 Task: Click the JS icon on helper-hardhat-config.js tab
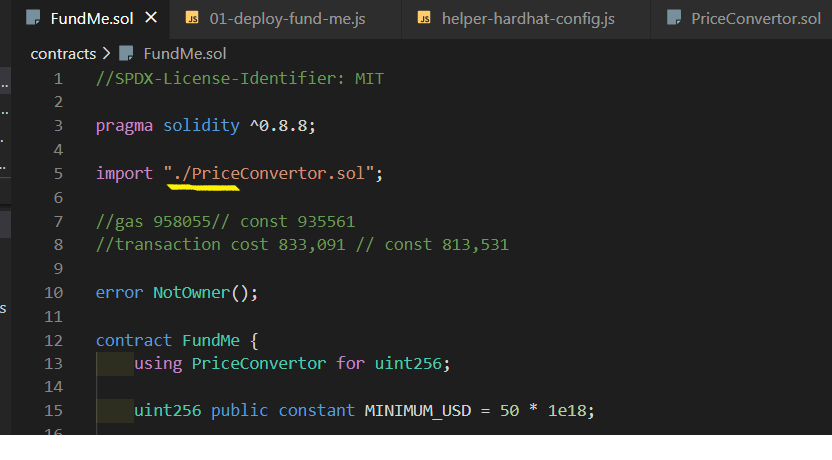pos(424,18)
